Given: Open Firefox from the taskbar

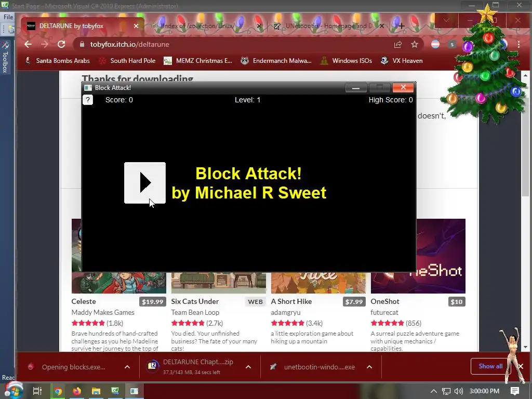Looking at the screenshot, I should click(77, 391).
